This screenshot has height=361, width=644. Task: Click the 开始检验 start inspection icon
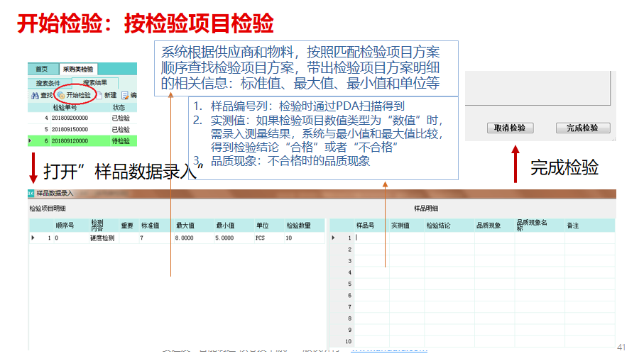point(61,95)
